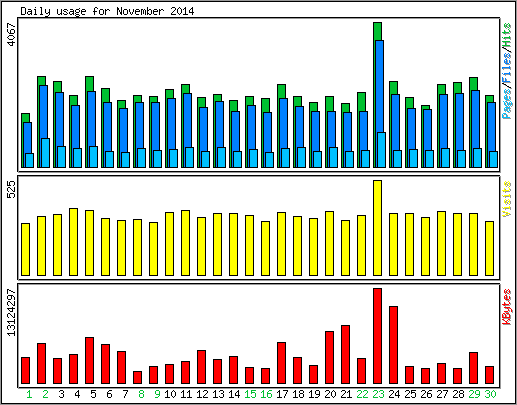
Task: Click the 525 visits axis label
Action: [x=12, y=189]
